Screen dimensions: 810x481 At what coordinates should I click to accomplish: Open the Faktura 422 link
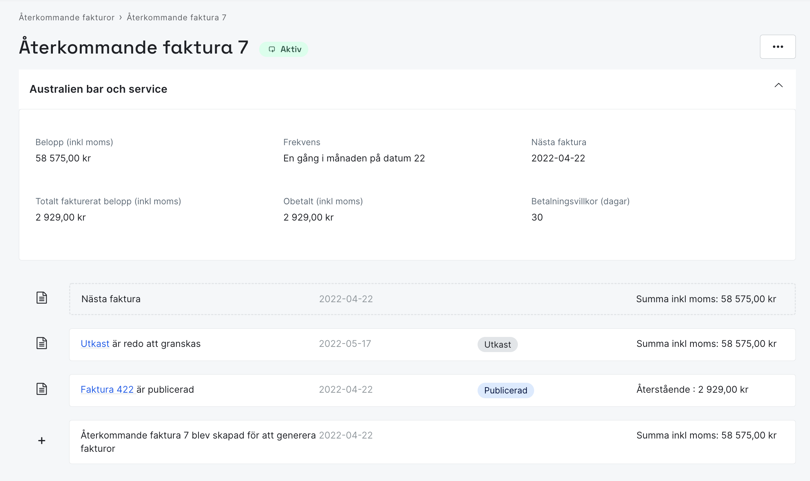click(107, 390)
